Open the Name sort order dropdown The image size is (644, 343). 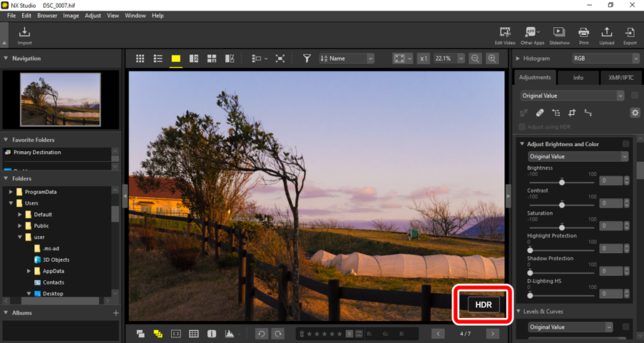347,58
